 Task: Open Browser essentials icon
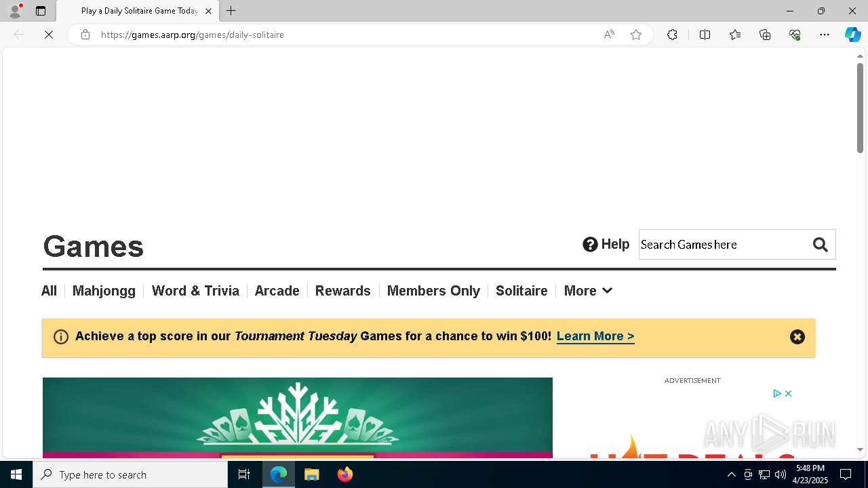[795, 35]
